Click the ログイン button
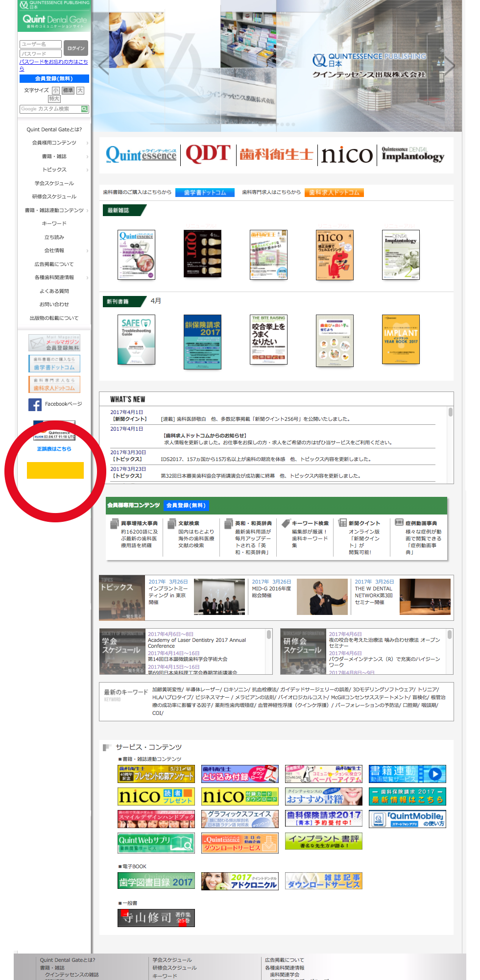Screen dimensions: 480x980 pyautogui.click(x=76, y=49)
